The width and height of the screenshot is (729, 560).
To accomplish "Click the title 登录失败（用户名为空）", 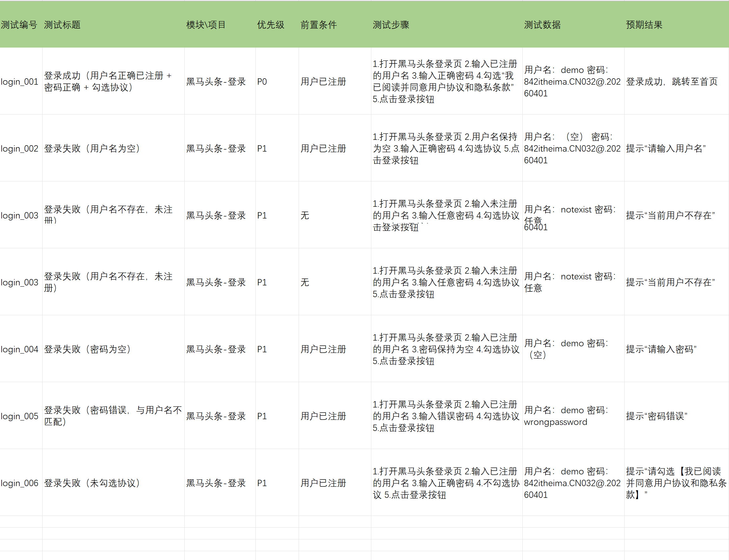I will click(x=113, y=148).
